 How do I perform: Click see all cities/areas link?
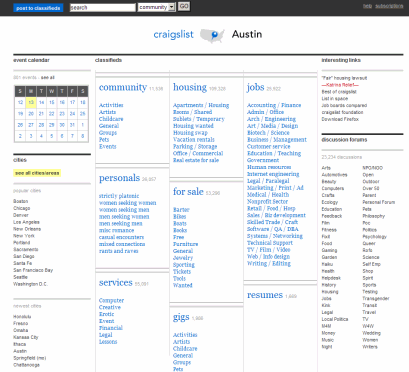click(x=37, y=173)
